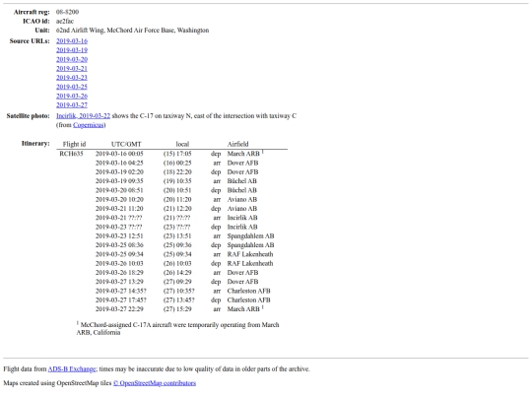The width and height of the screenshot is (532, 399).
Task: Click the 'local' column header
Action: pyautogui.click(x=182, y=144)
